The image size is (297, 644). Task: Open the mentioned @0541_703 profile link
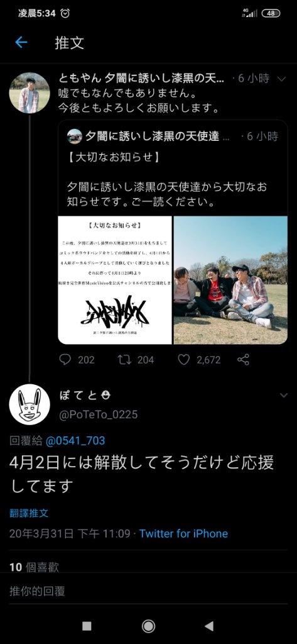75,441
